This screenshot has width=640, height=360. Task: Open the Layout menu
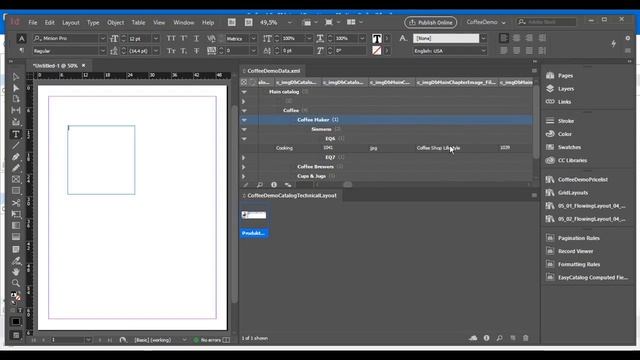pyautogui.click(x=71, y=22)
